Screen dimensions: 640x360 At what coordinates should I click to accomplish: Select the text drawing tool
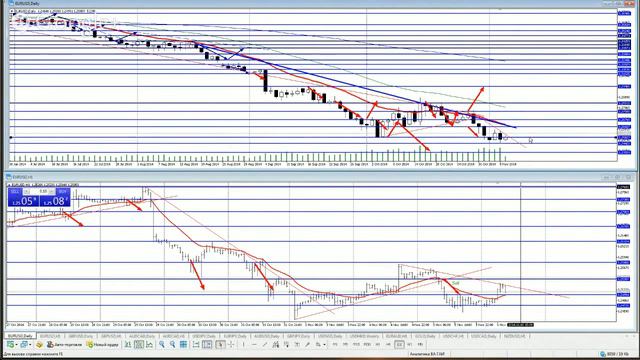click(x=297, y=344)
